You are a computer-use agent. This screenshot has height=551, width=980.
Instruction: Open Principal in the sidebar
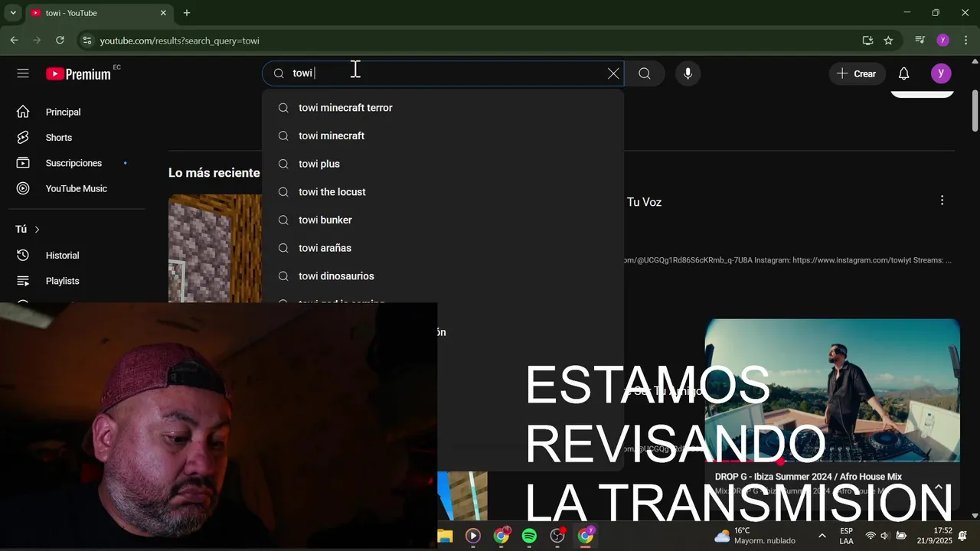coord(77,112)
